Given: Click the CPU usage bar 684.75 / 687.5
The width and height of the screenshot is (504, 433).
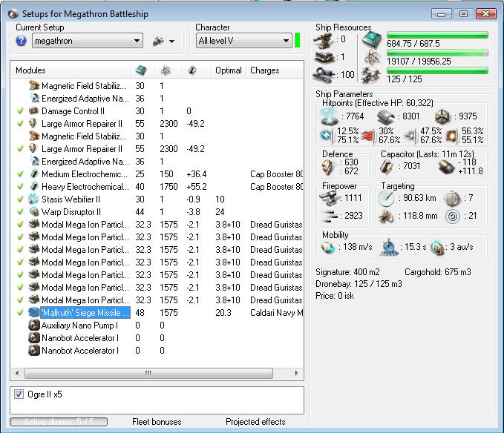Looking at the screenshot, I should tap(437, 36).
